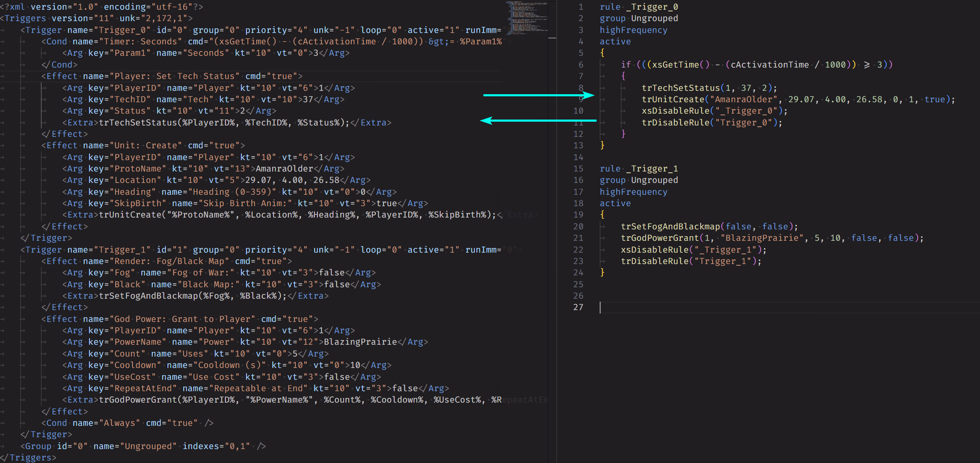
Task: Click the opening Triggers version tag
Action: click(x=96, y=18)
